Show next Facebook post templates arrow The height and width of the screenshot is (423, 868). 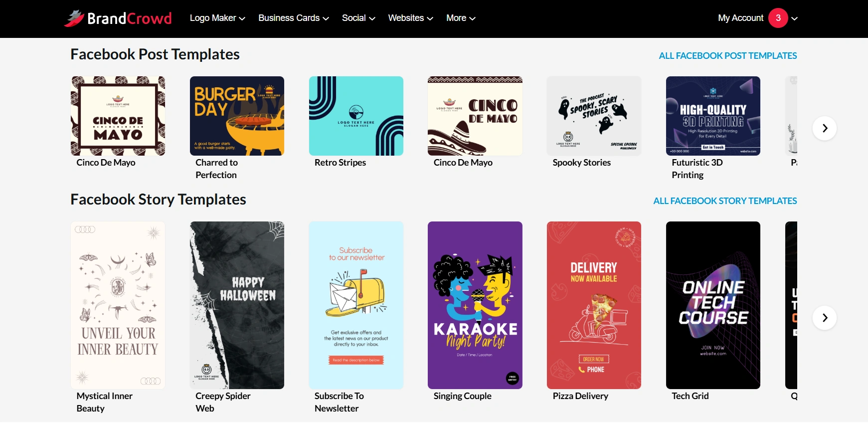click(x=825, y=128)
